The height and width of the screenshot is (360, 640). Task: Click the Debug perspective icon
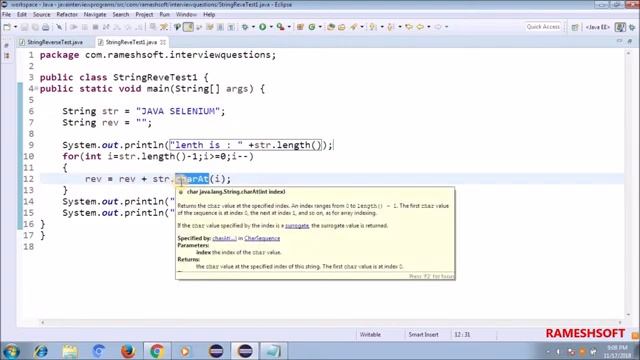click(632, 27)
